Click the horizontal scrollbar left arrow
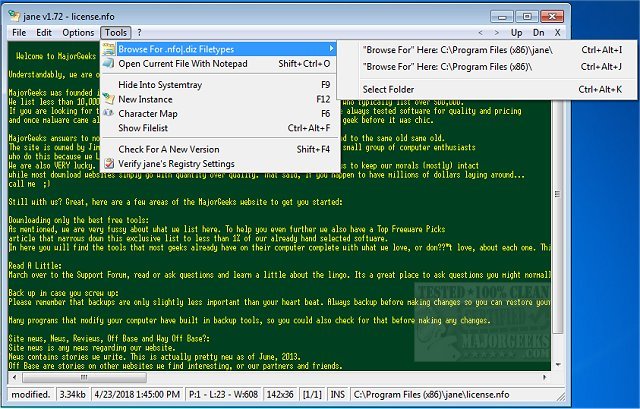Viewport: 640px width, 409px height. pyautogui.click(x=15, y=377)
